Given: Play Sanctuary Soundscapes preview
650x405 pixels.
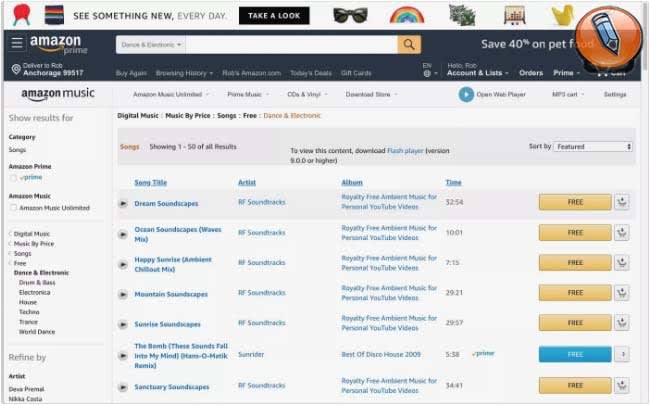Looking at the screenshot, I should (x=123, y=388).
